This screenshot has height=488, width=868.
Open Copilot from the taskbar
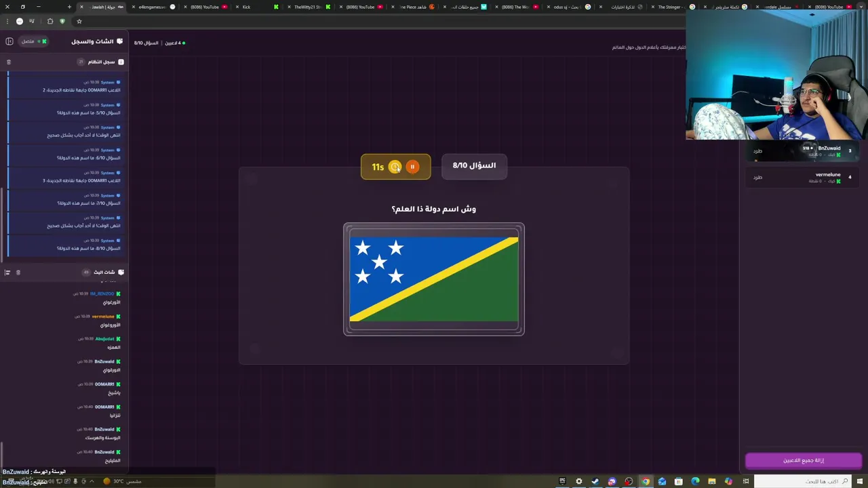[728, 481]
